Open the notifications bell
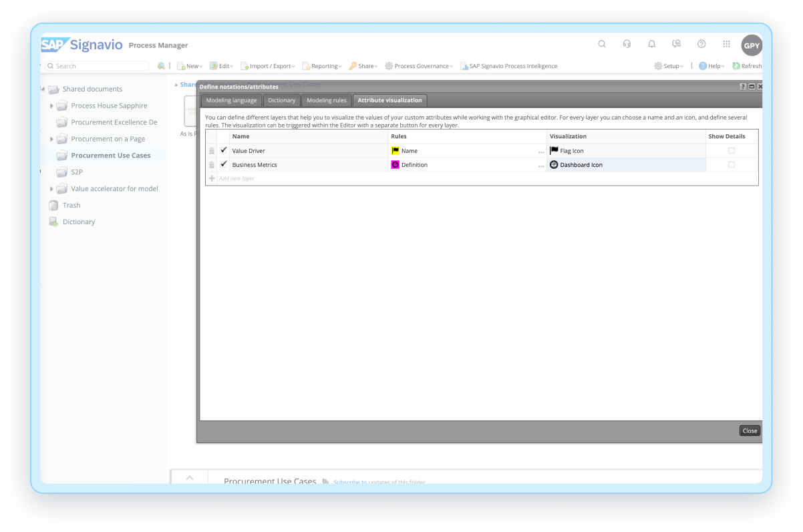The height and width of the screenshot is (532, 803). [x=651, y=44]
